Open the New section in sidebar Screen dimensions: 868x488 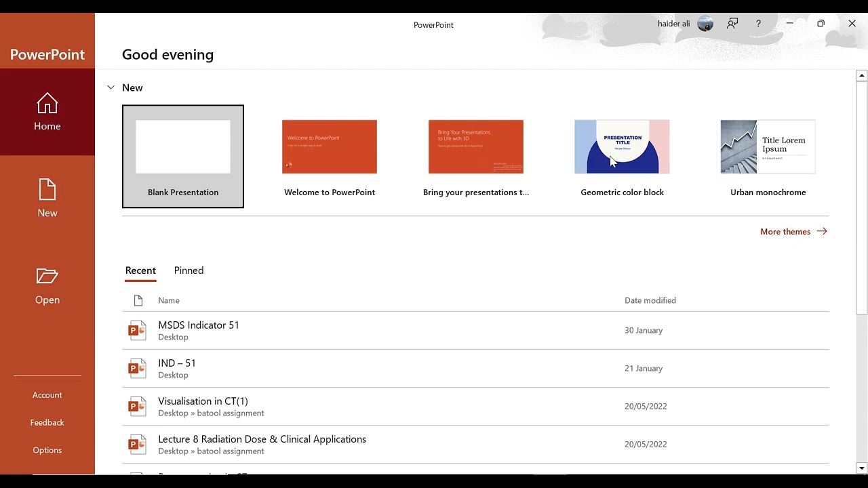pos(47,199)
